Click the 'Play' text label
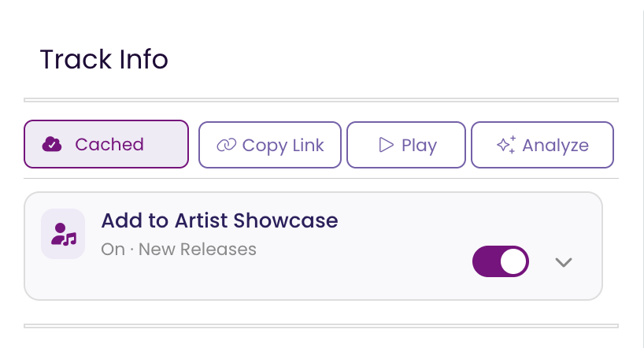Viewport: 644px width, 348px height. [420, 146]
